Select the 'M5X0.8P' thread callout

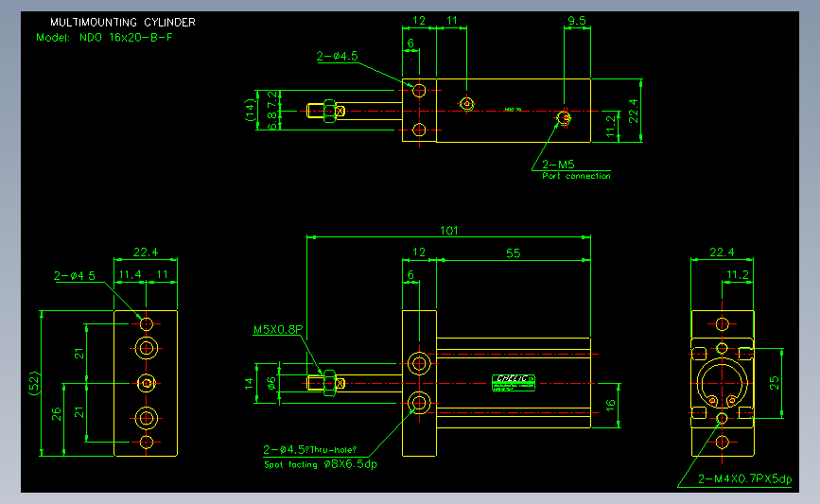tap(278, 329)
